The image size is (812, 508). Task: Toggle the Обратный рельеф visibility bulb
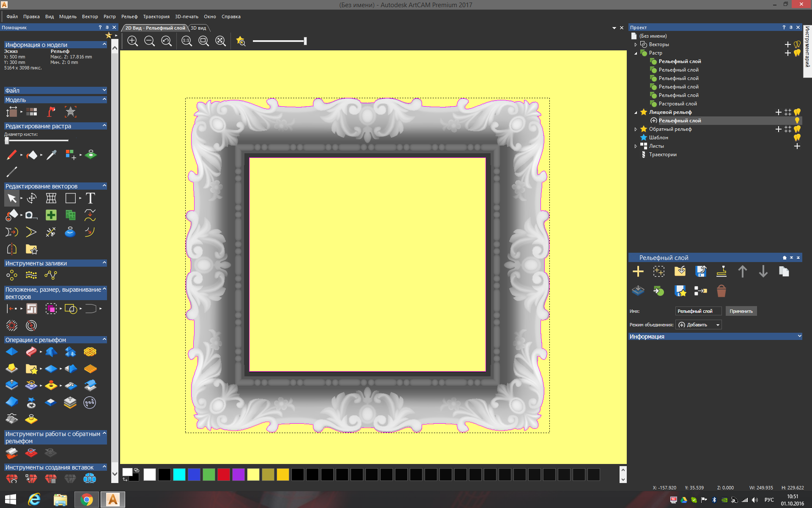[797, 129]
